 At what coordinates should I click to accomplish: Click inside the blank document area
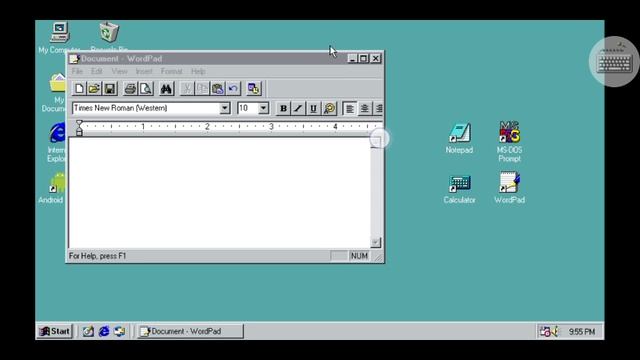[x=220, y=193]
